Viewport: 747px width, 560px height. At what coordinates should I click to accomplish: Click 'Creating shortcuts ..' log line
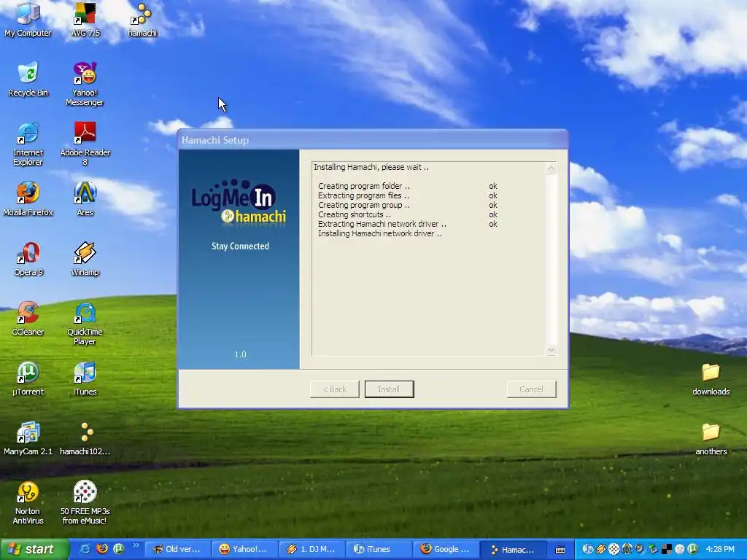pos(355,214)
